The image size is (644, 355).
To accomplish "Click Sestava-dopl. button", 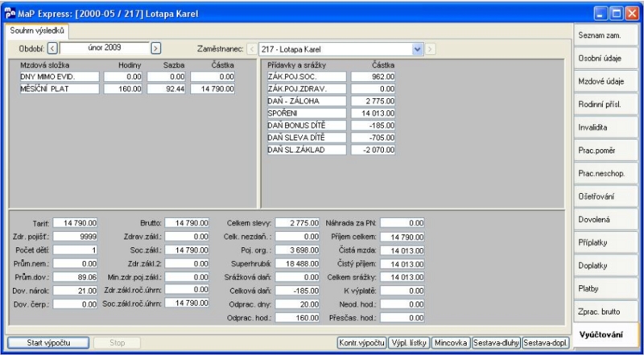I will coord(546,342).
